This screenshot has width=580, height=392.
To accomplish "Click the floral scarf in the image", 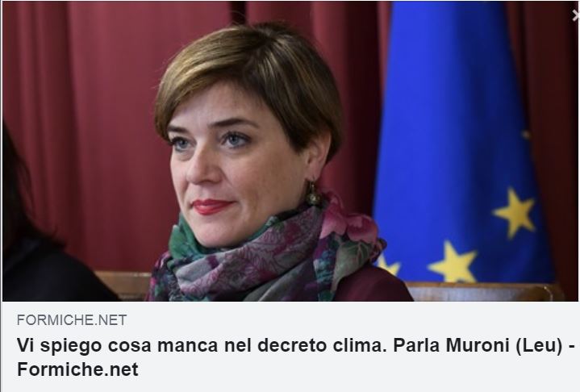I will point(266,255).
